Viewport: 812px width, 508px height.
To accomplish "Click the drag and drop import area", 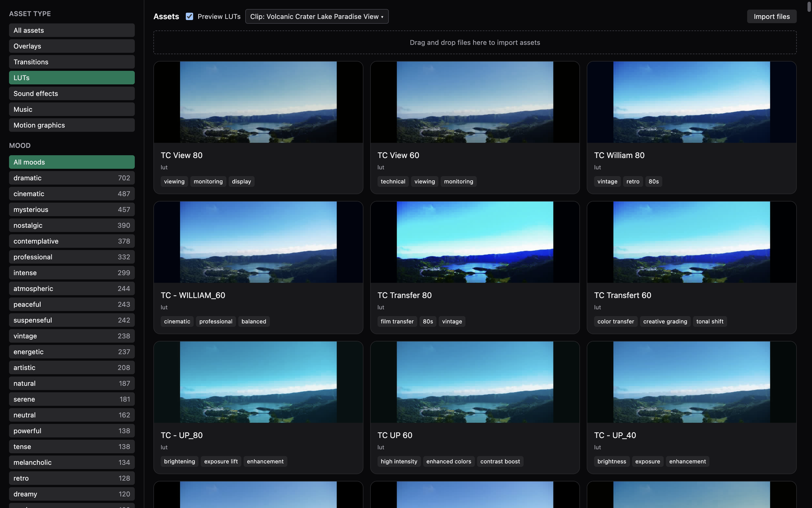I will coord(475,42).
